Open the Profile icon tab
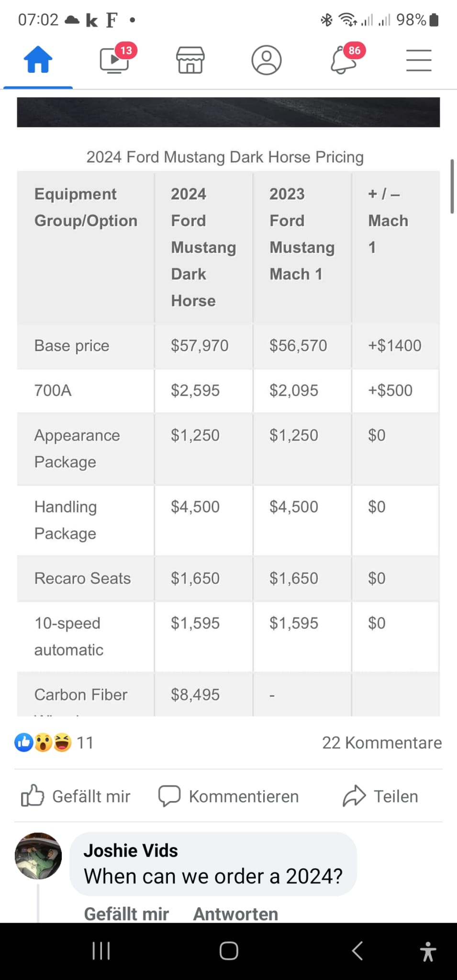The image size is (457, 980). click(267, 60)
